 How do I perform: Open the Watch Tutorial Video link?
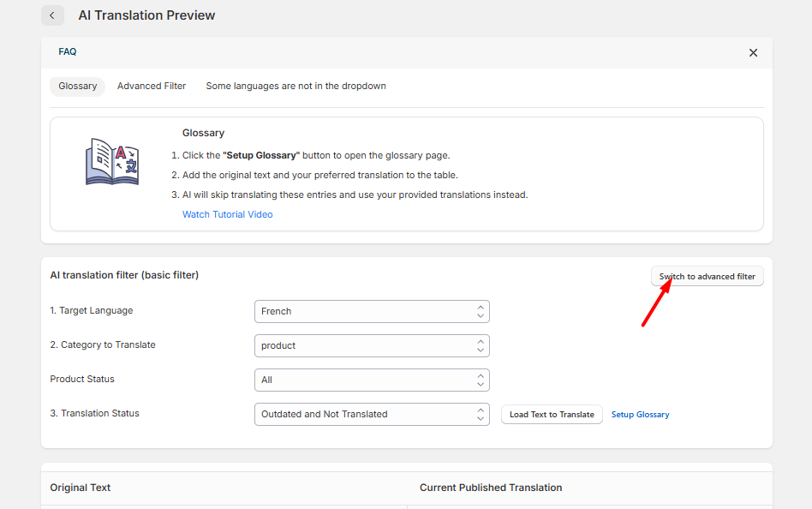coord(227,215)
